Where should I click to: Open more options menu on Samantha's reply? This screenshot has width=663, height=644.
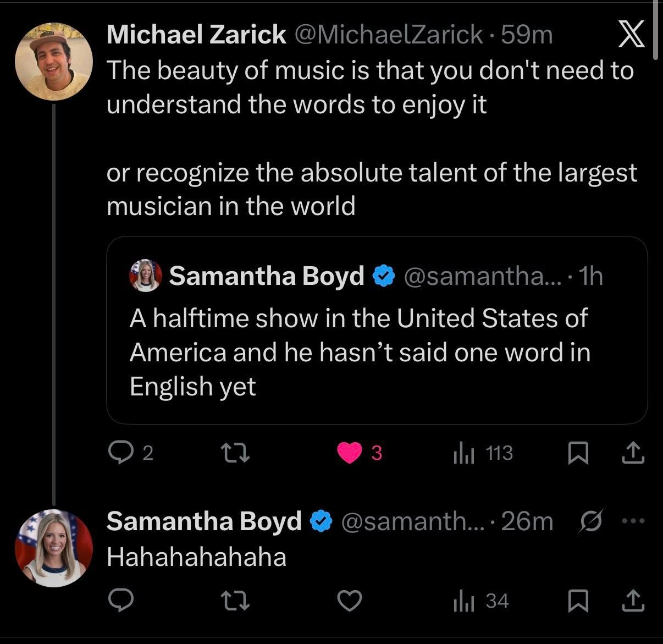pyautogui.click(x=632, y=521)
